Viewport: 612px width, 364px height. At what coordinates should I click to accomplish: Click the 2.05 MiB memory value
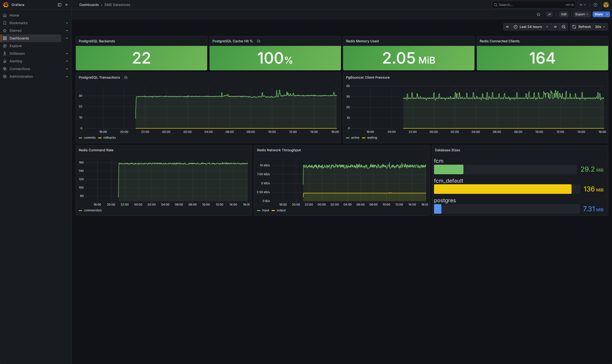point(408,58)
